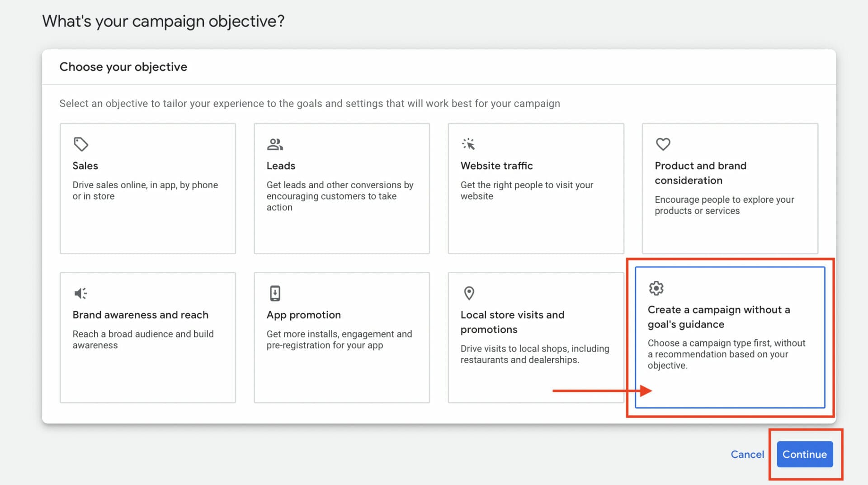This screenshot has height=485, width=868.
Task: Click the Website traffic cursor icon
Action: [468, 144]
